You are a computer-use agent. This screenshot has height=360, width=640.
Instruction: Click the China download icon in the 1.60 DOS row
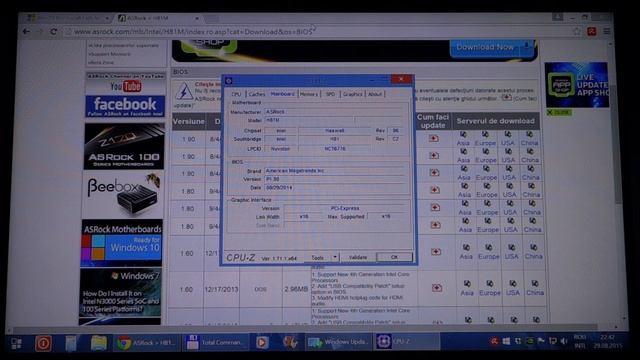point(535,284)
